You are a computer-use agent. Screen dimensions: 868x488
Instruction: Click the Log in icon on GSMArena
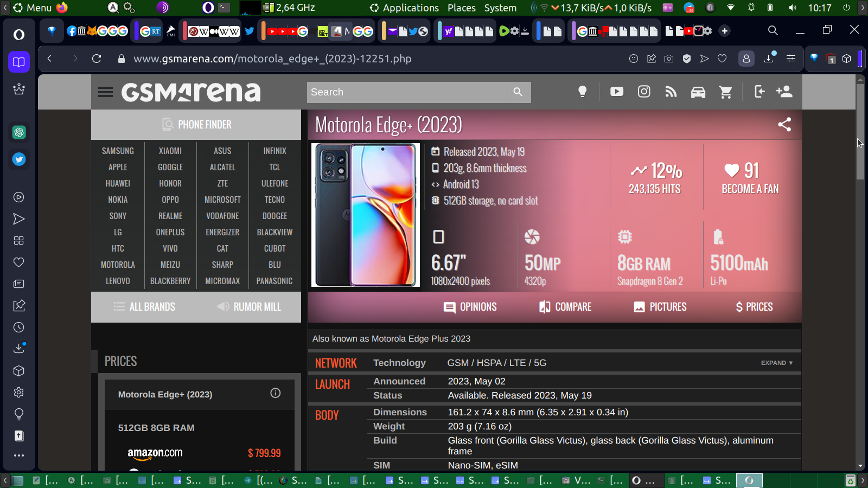click(x=759, y=92)
